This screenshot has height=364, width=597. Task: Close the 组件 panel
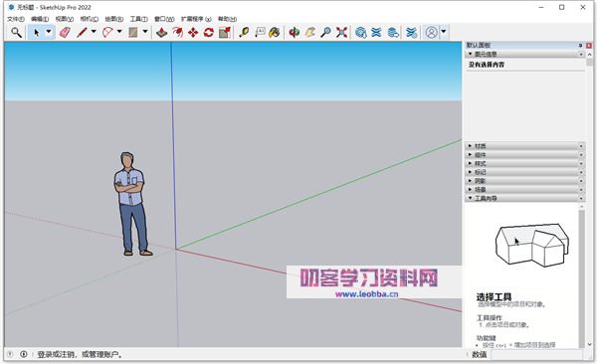click(581, 154)
